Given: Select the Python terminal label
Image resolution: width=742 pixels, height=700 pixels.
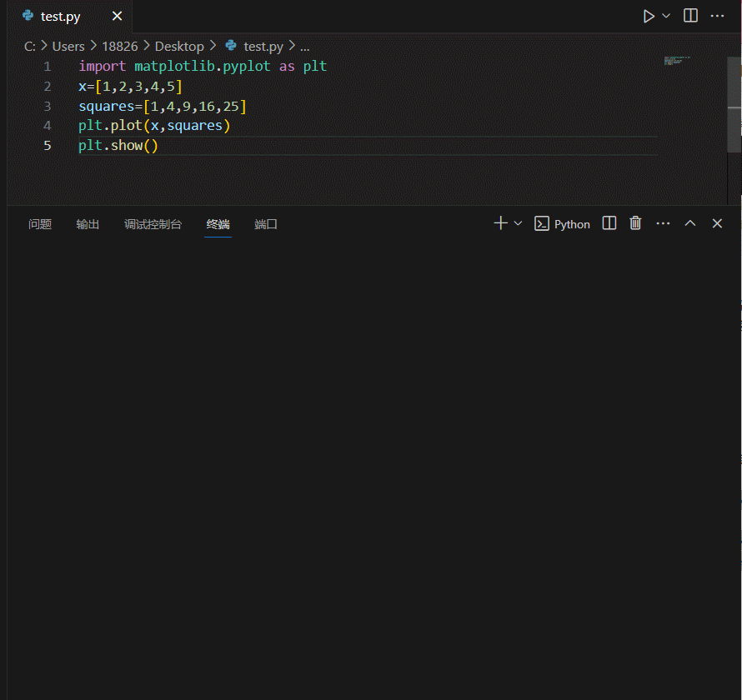Looking at the screenshot, I should coord(572,224).
